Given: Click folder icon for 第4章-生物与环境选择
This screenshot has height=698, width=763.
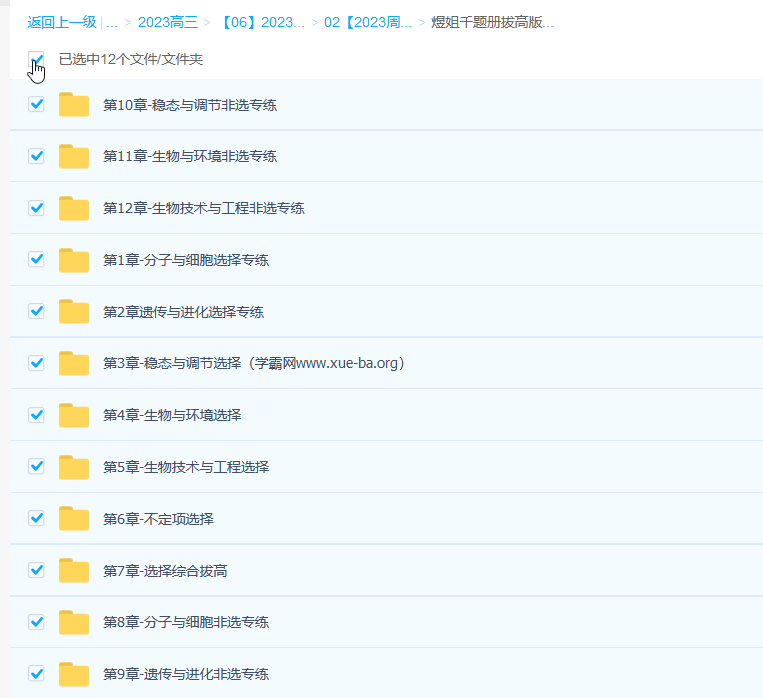Looking at the screenshot, I should (x=74, y=415).
